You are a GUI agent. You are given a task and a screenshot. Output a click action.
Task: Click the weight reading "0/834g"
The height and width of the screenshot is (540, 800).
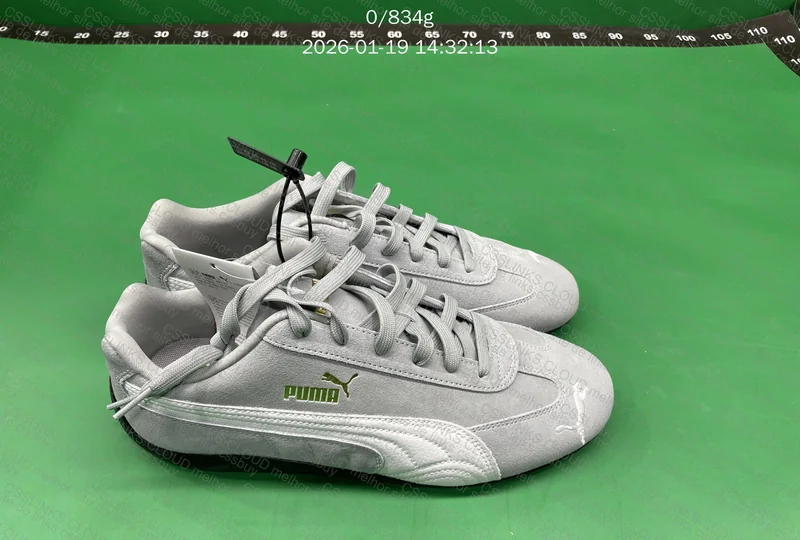399,18
